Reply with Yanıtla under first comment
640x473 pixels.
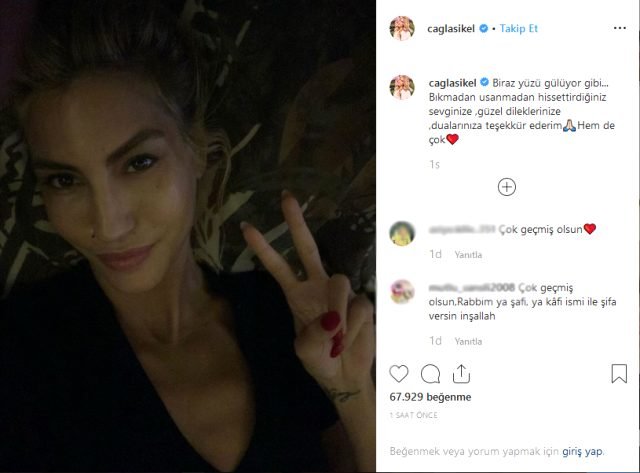[x=468, y=255]
